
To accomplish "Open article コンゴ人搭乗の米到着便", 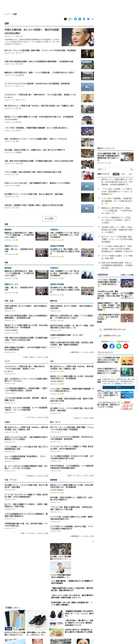I will pyautogui.click(x=72, y=457).
